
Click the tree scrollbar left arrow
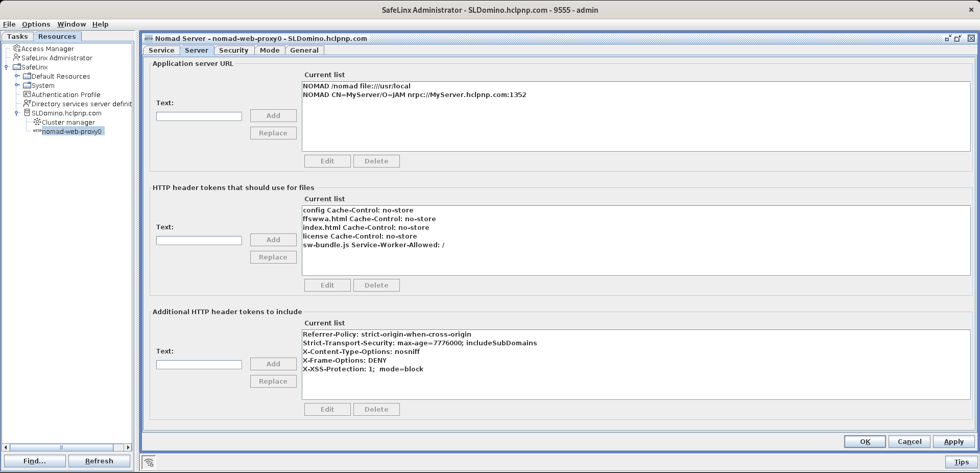point(6,447)
